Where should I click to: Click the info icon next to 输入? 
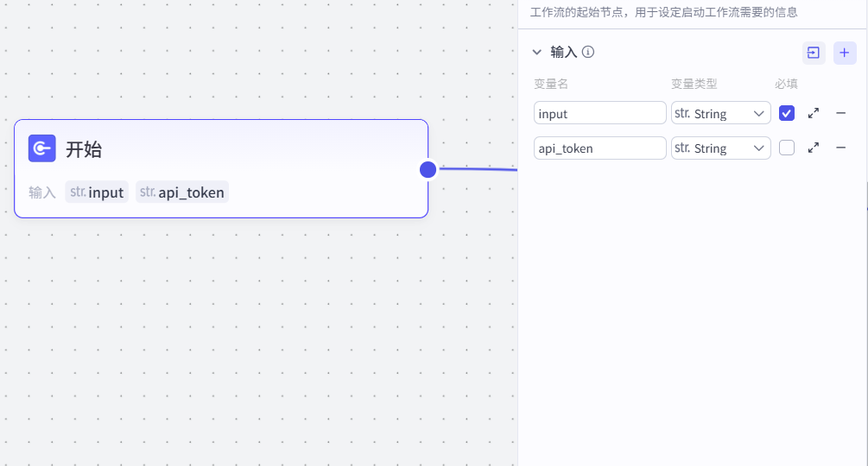click(588, 52)
